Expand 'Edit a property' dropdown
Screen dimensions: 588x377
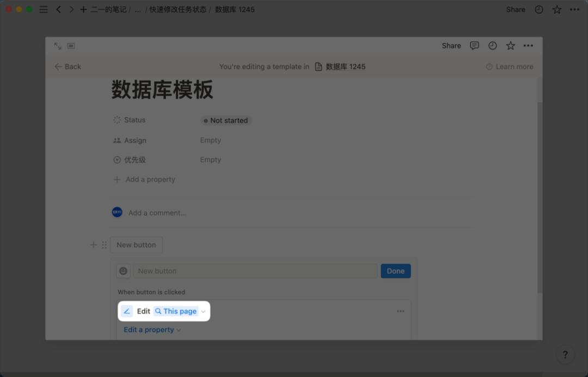coord(152,330)
